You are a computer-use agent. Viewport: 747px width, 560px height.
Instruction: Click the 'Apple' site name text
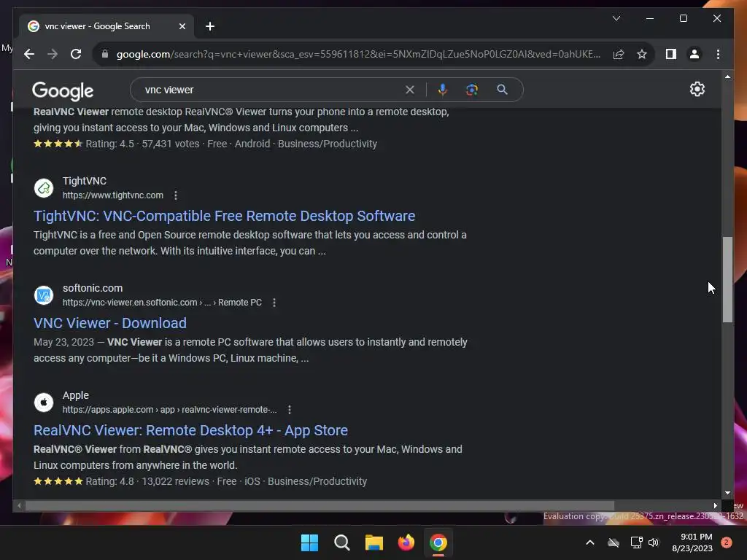coord(75,395)
